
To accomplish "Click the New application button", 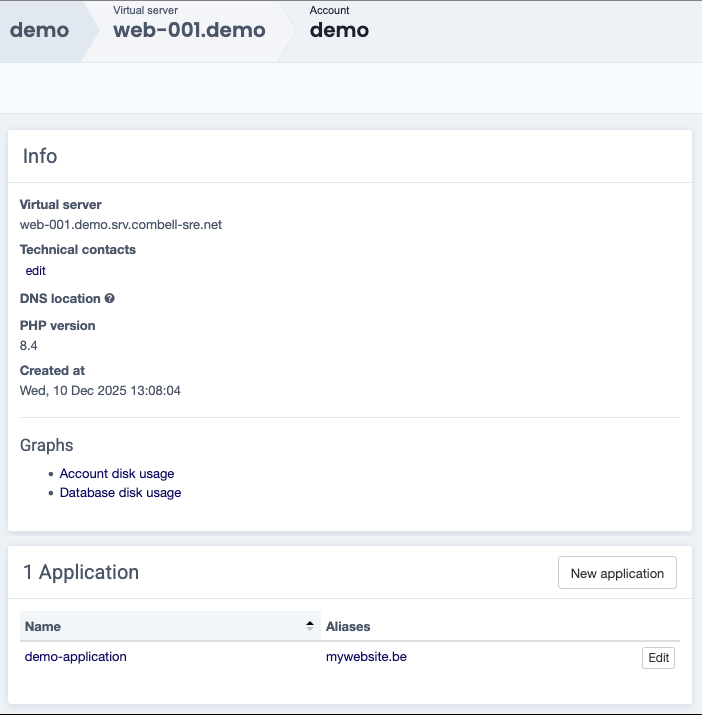I will (617, 573).
